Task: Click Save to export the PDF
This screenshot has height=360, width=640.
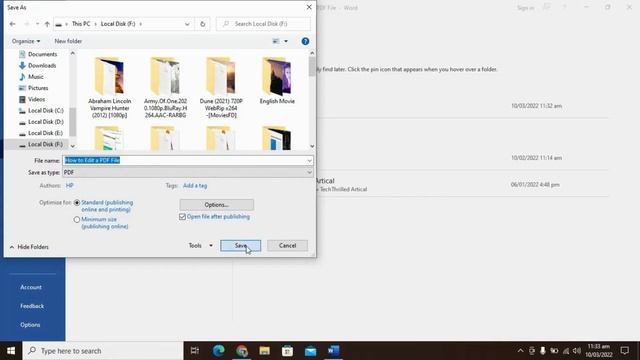Action: 240,246
